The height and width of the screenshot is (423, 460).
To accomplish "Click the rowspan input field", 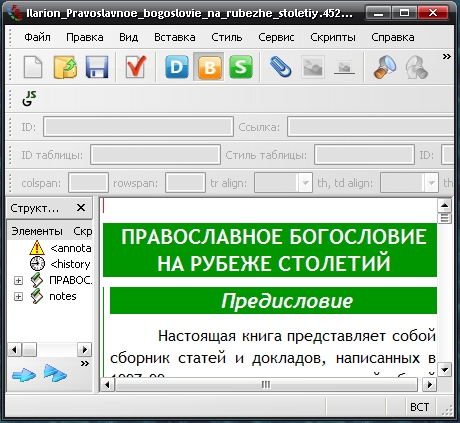I will [185, 183].
